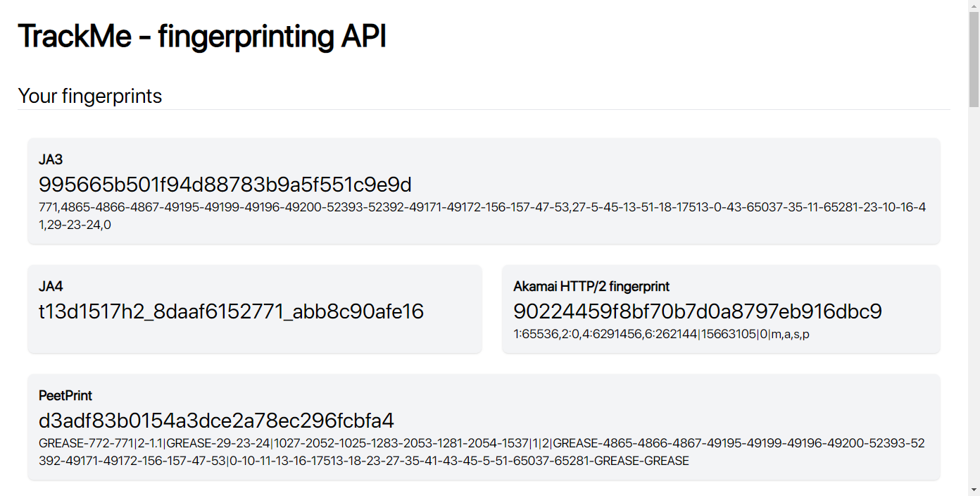This screenshot has width=980, height=496.
Task: Click the JA3 label
Action: [x=51, y=160]
